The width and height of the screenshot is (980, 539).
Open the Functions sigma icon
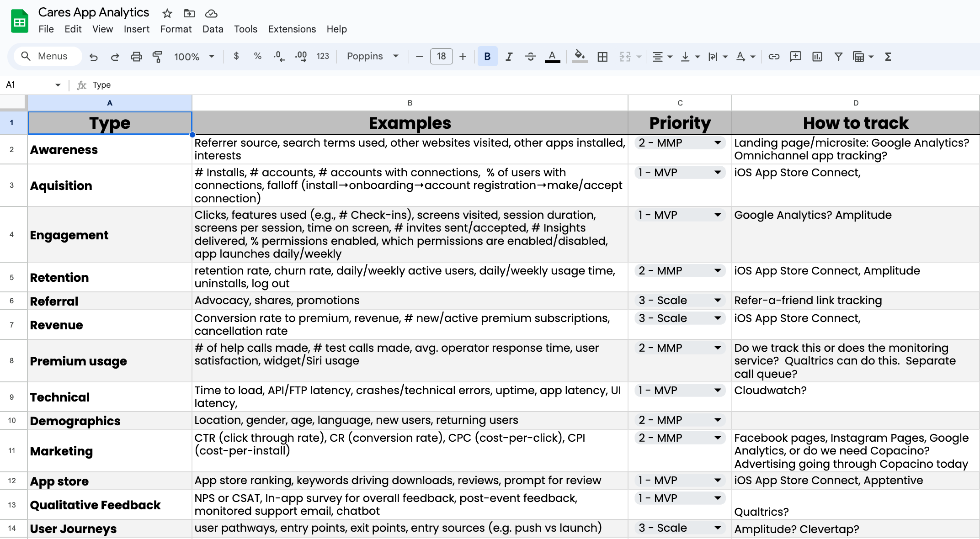(x=888, y=57)
